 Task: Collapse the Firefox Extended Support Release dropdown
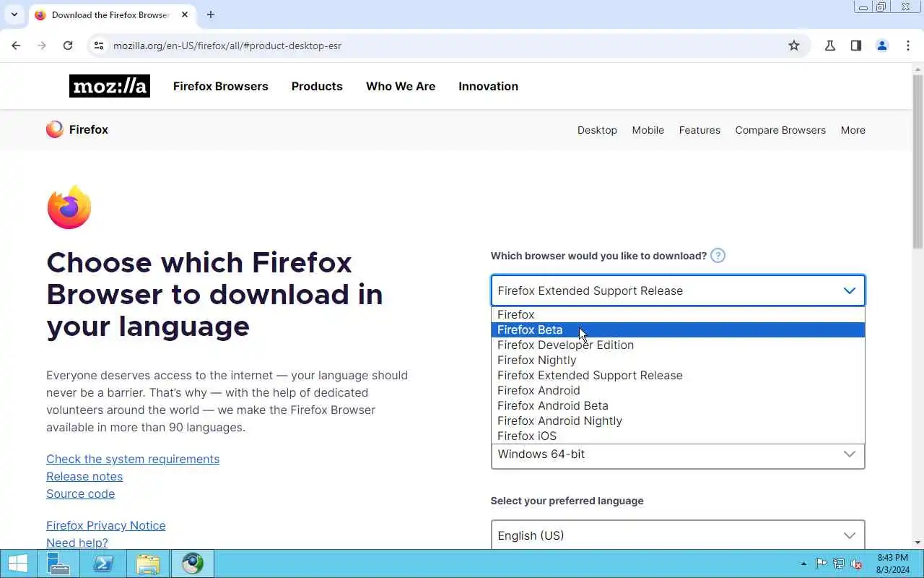pos(678,290)
